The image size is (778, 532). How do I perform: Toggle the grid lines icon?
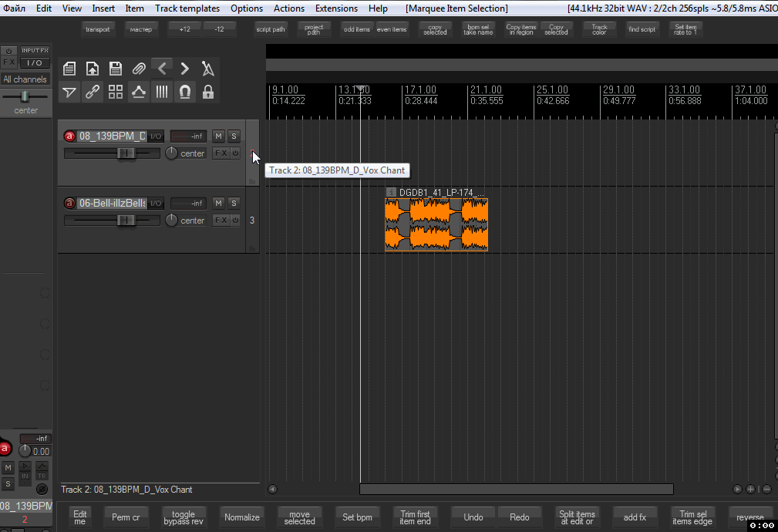pos(162,92)
